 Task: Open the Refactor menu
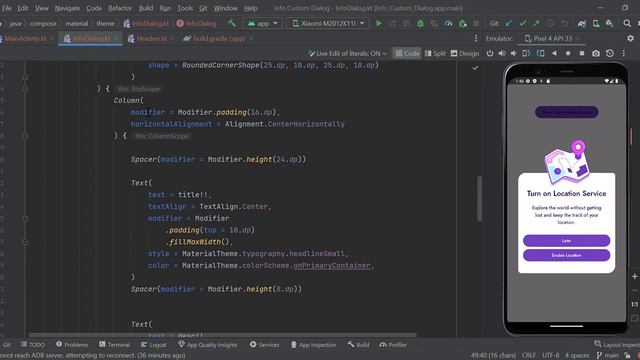(120, 8)
